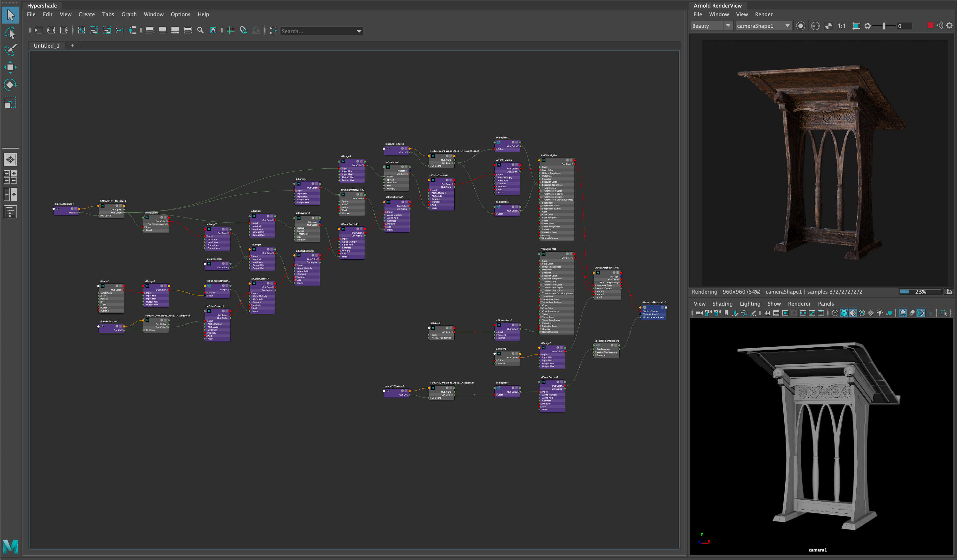The width and height of the screenshot is (957, 560).
Task: Click the RenderView settings gear icon
Action: point(950,25)
